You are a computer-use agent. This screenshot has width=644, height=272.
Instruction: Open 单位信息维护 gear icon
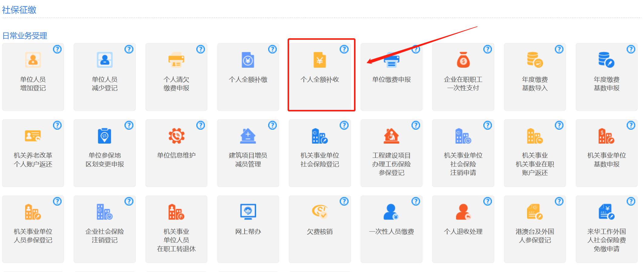pos(176,136)
